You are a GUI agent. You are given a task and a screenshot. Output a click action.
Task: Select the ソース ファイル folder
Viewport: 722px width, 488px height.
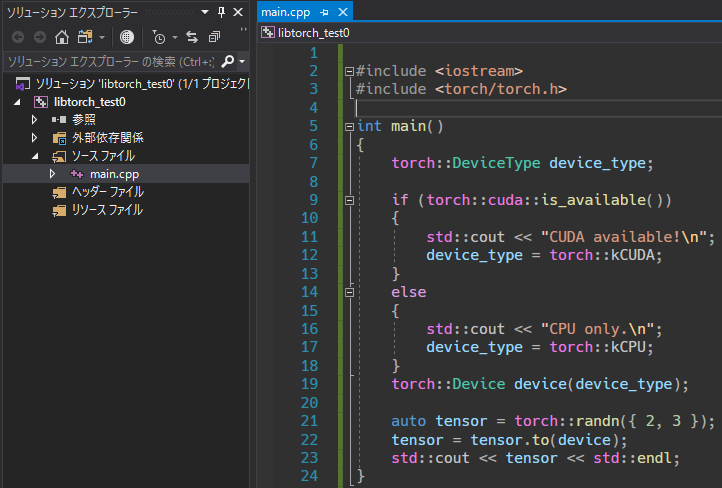pyautogui.click(x=103, y=156)
